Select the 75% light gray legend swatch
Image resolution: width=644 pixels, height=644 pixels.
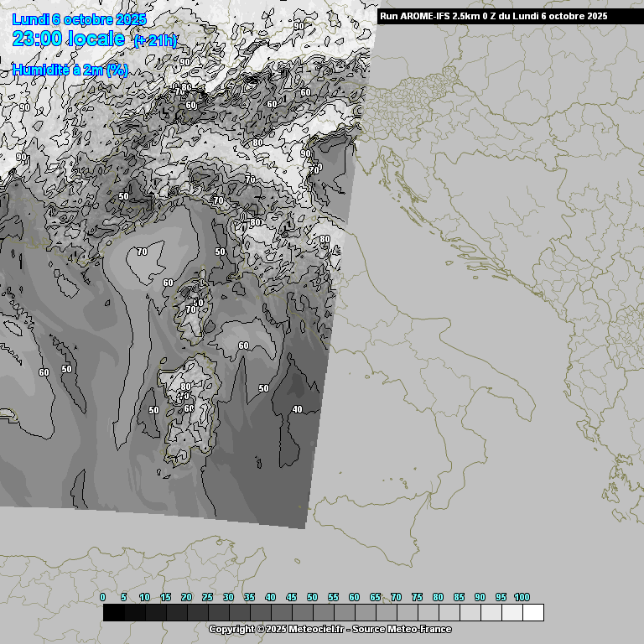tap(428, 613)
